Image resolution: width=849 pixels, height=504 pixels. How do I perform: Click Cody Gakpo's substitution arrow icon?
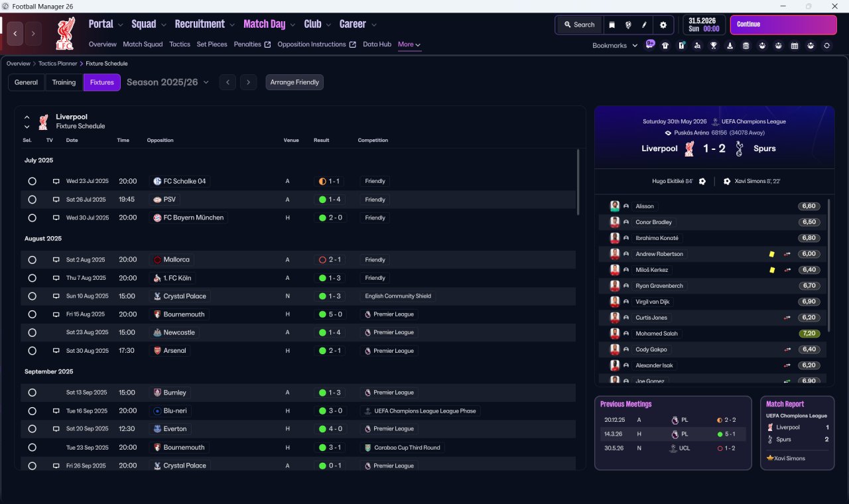(x=787, y=349)
